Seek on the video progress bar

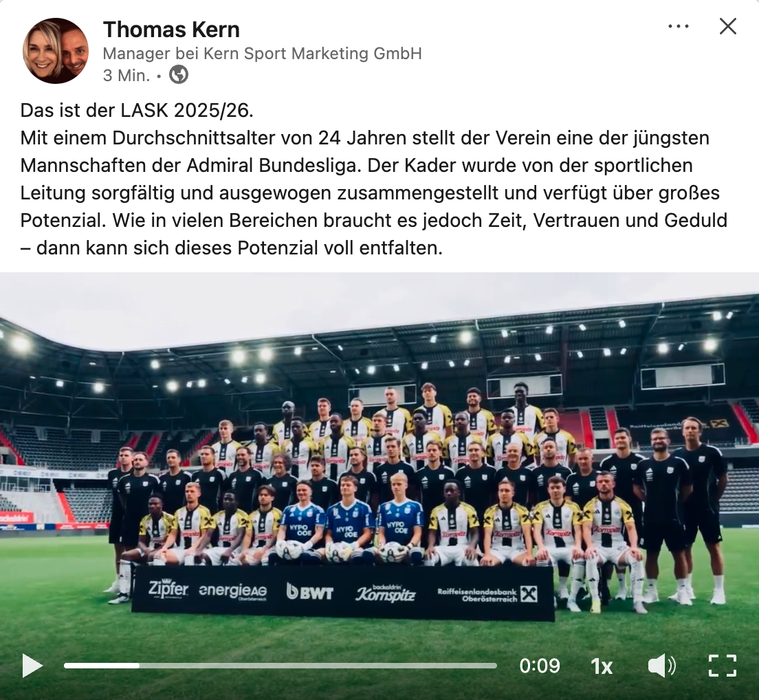pyautogui.click(x=280, y=666)
